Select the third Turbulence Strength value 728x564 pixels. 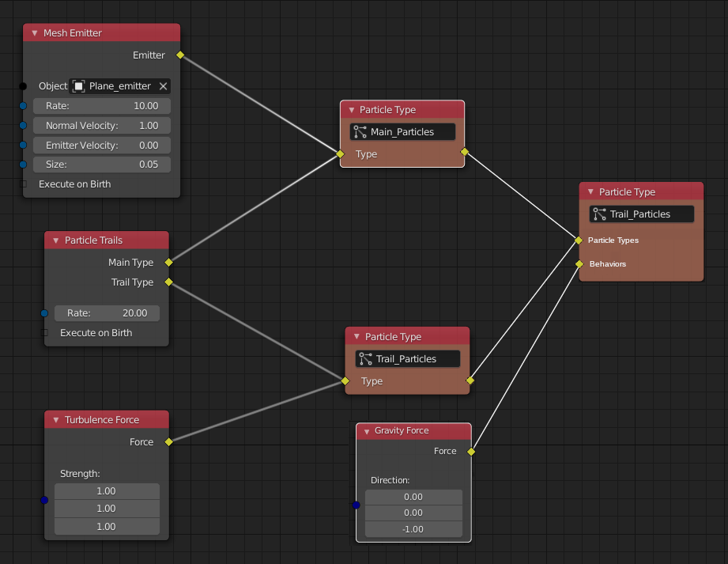point(107,526)
